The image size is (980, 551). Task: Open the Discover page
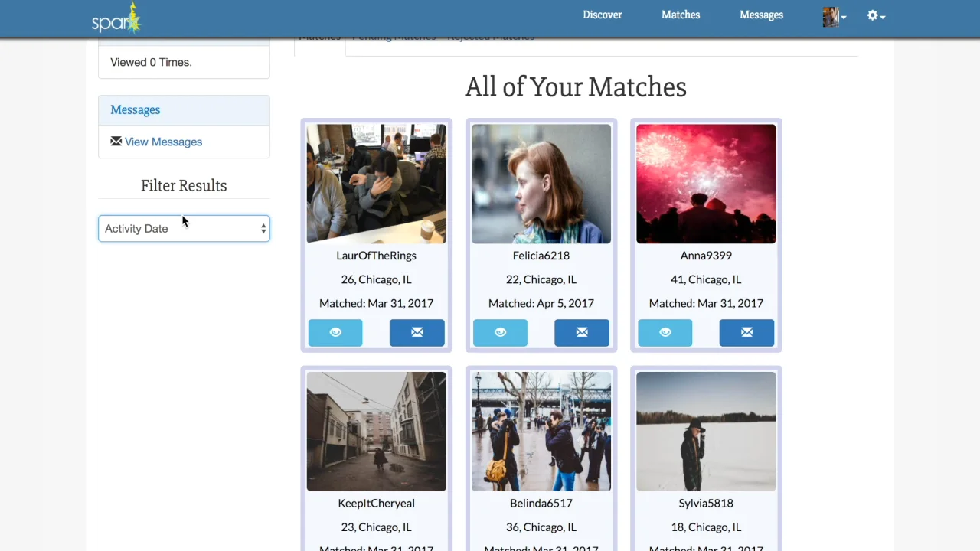pos(602,15)
